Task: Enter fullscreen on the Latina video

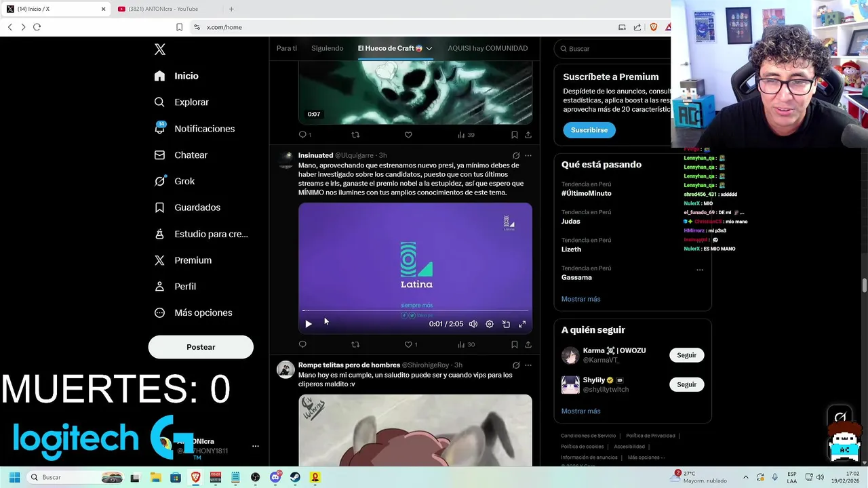Action: coord(522,324)
